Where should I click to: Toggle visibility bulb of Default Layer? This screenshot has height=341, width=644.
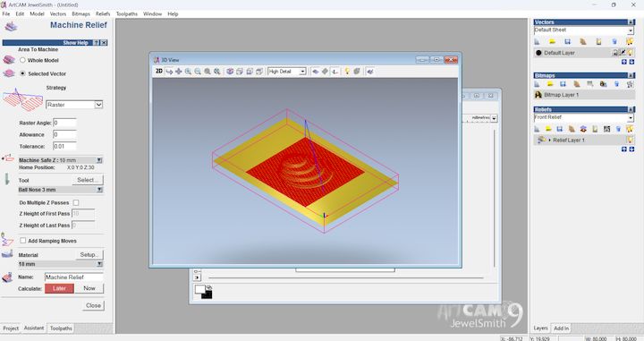[x=630, y=53]
